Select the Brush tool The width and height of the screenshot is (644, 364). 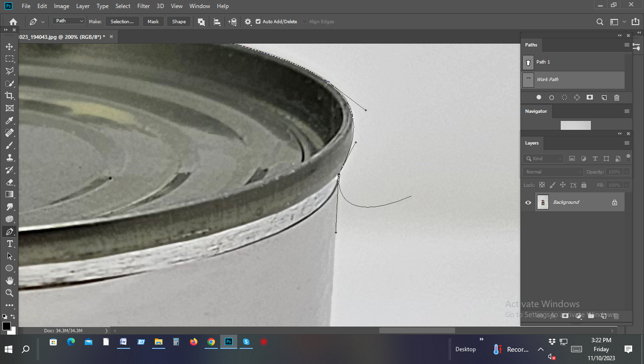[9, 145]
